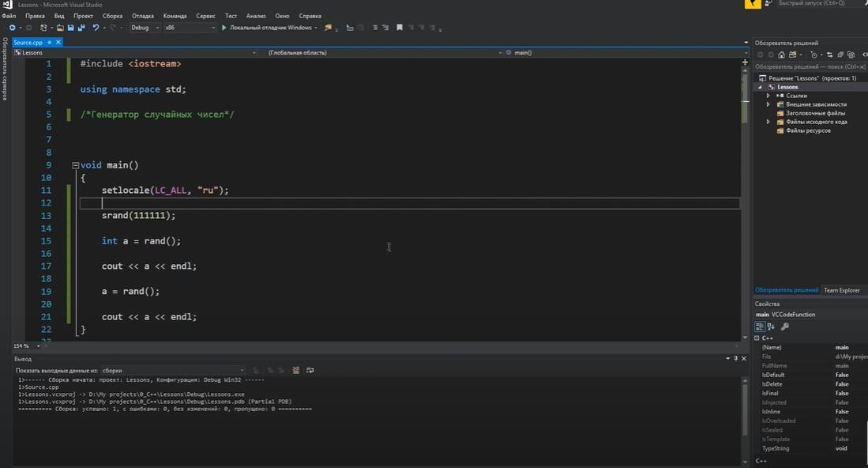Toggle a bookmark with the bookmark icon
This screenshot has height=468, width=868.
coord(400,28)
